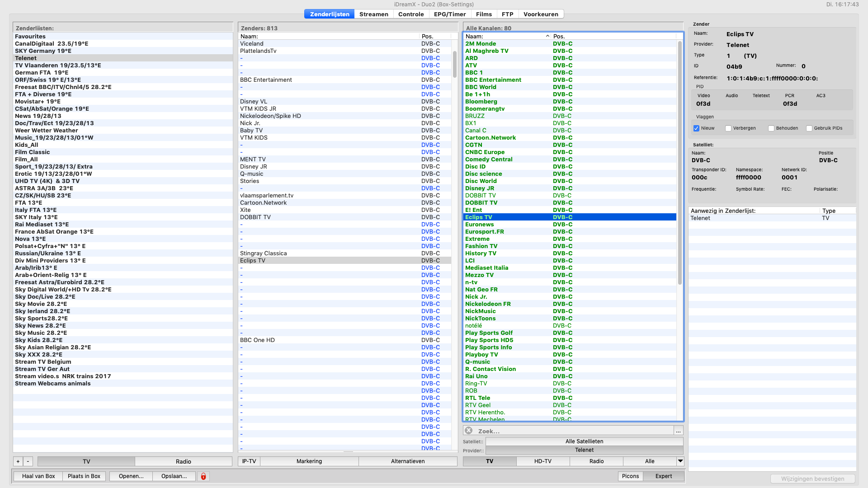This screenshot has height=488, width=868.
Task: Open the Controle tab
Action: (411, 14)
